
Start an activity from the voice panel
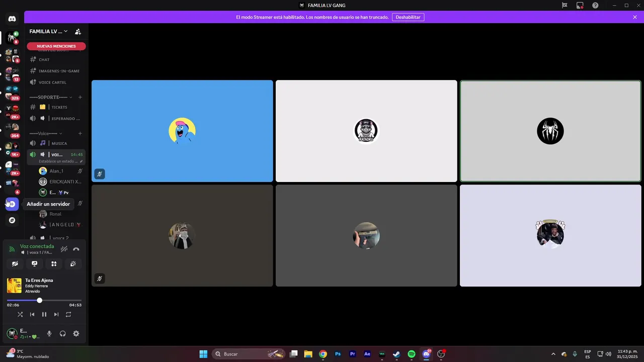click(x=54, y=263)
